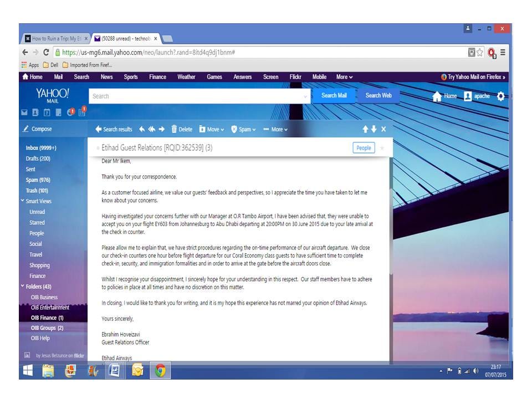Viewport: 532px width, 399px height.
Task: Open the Spam (976) folder
Action: tap(38, 180)
